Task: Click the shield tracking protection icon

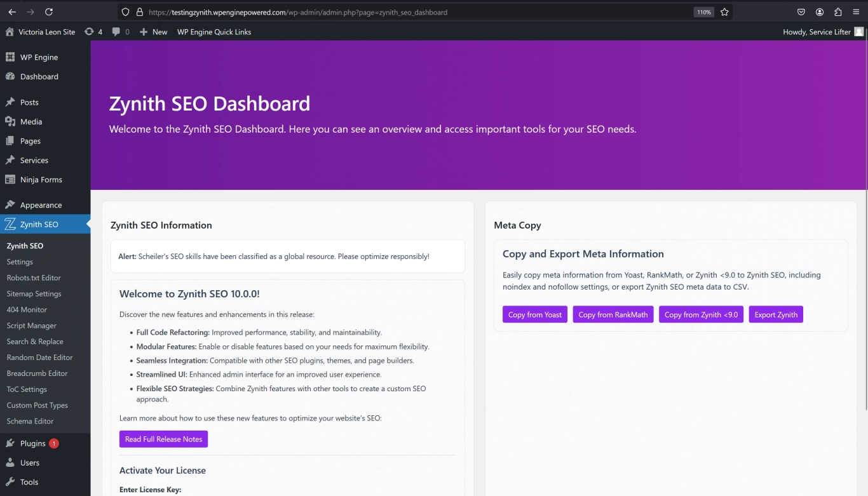Action: point(125,12)
